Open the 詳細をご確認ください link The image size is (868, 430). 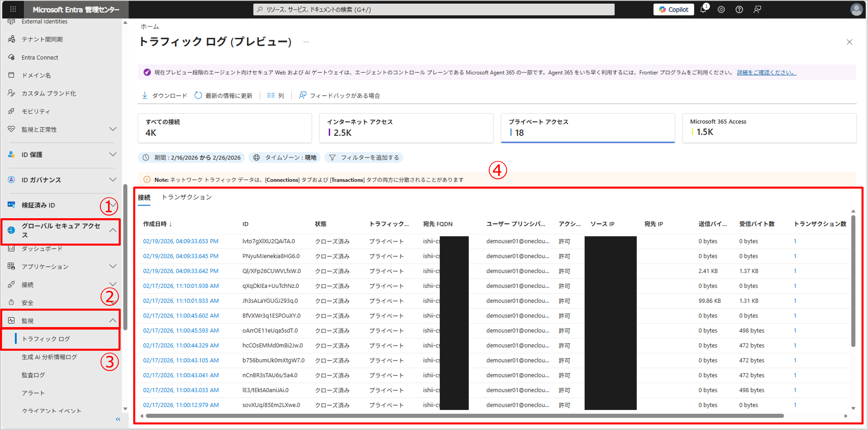point(766,72)
